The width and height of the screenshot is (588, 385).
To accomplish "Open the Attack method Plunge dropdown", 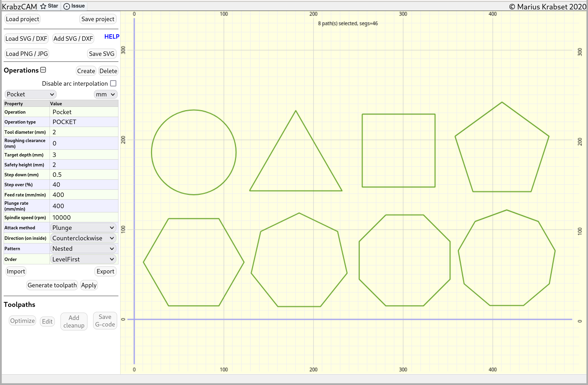I will [83, 227].
